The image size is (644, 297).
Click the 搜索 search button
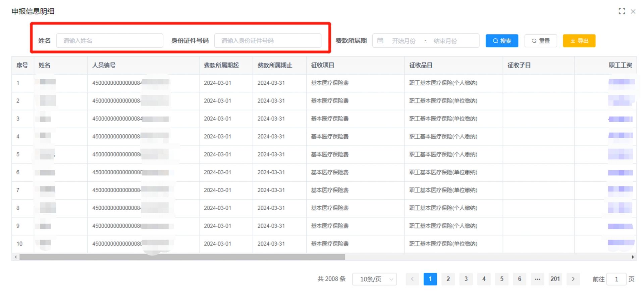tap(502, 41)
